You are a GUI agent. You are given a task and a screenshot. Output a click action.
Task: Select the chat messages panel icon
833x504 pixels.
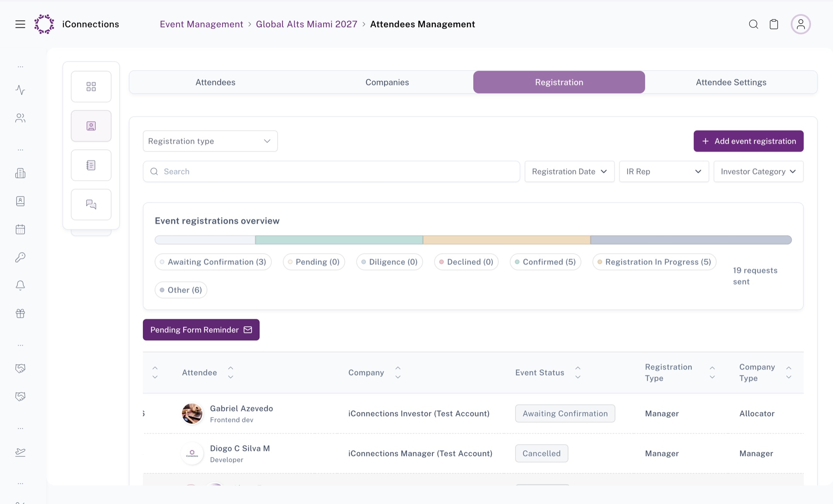click(91, 204)
